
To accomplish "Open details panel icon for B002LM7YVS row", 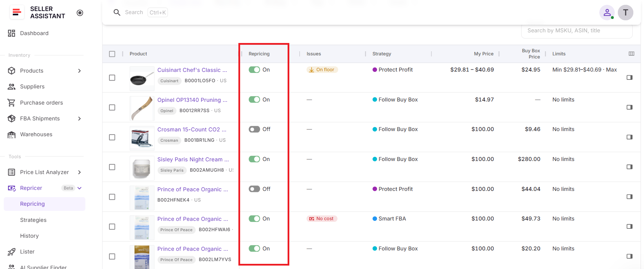I will point(630,256).
